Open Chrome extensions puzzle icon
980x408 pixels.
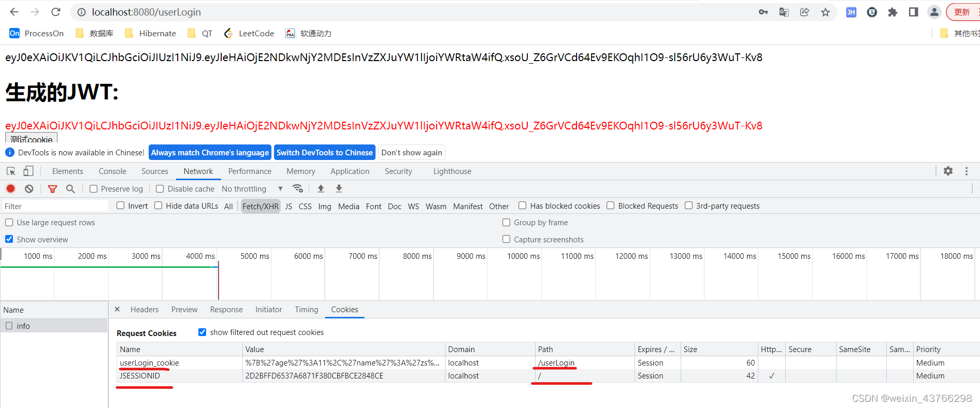pos(892,12)
